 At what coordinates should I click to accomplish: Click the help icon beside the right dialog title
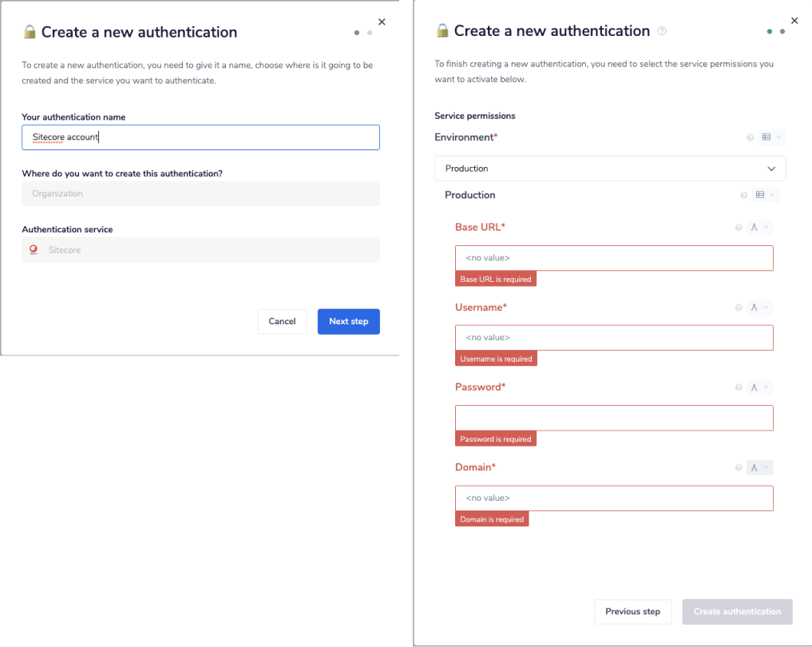point(660,31)
